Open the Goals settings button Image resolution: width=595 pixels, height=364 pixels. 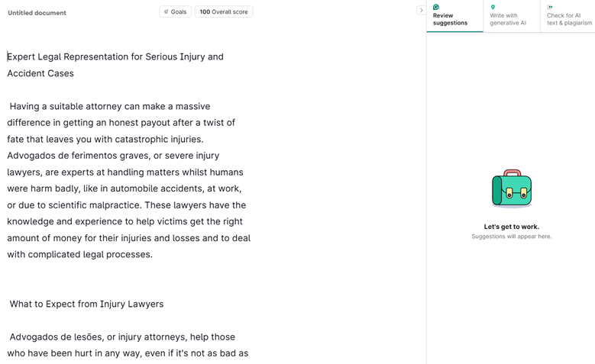coord(175,11)
